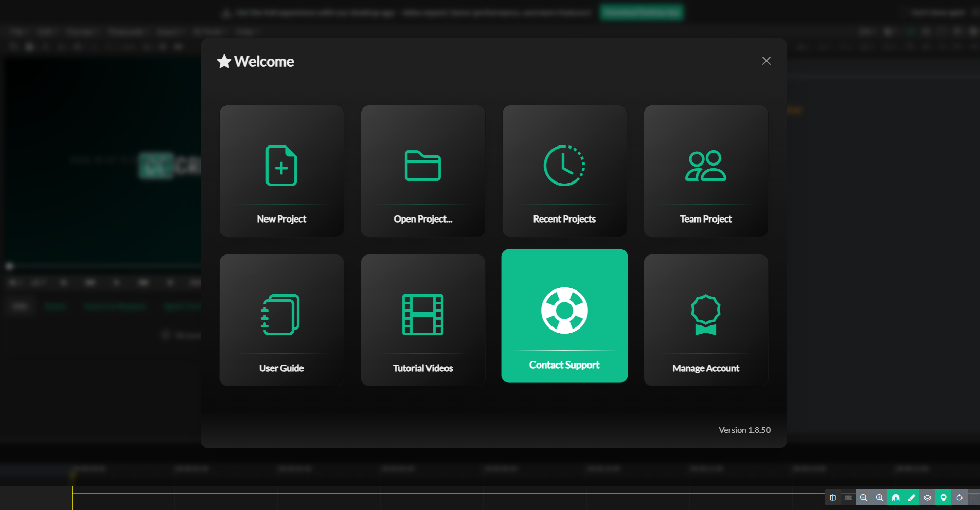Open the Recent Projects tile

click(x=564, y=171)
